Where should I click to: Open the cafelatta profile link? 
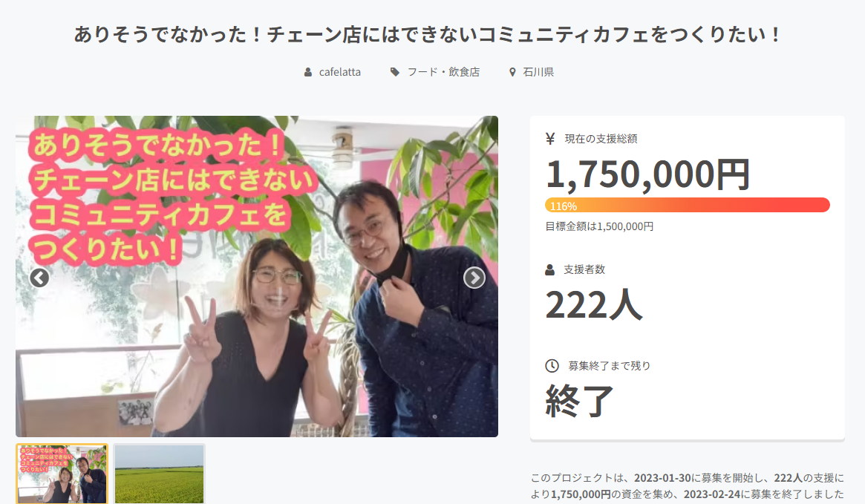340,72
